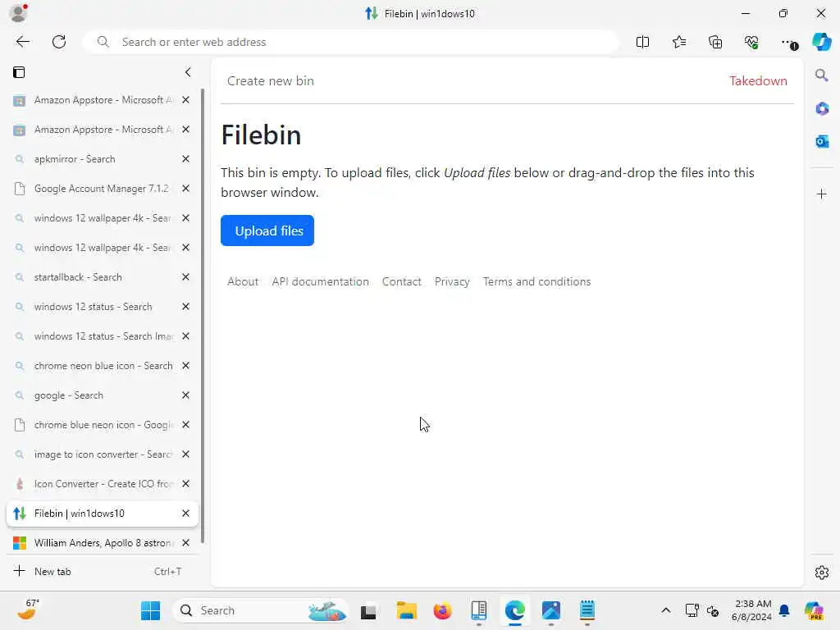
Task: Open the About footer link
Action: [x=243, y=282]
